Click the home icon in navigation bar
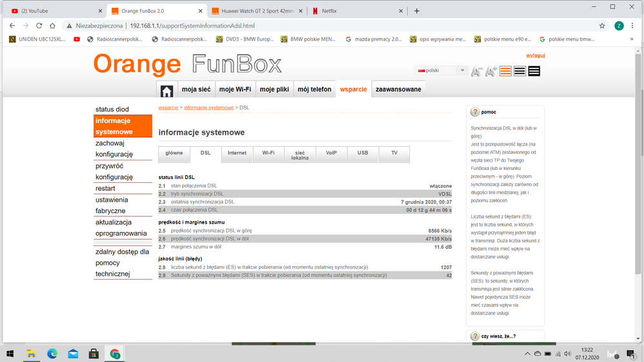This screenshot has width=644, height=362. (167, 90)
